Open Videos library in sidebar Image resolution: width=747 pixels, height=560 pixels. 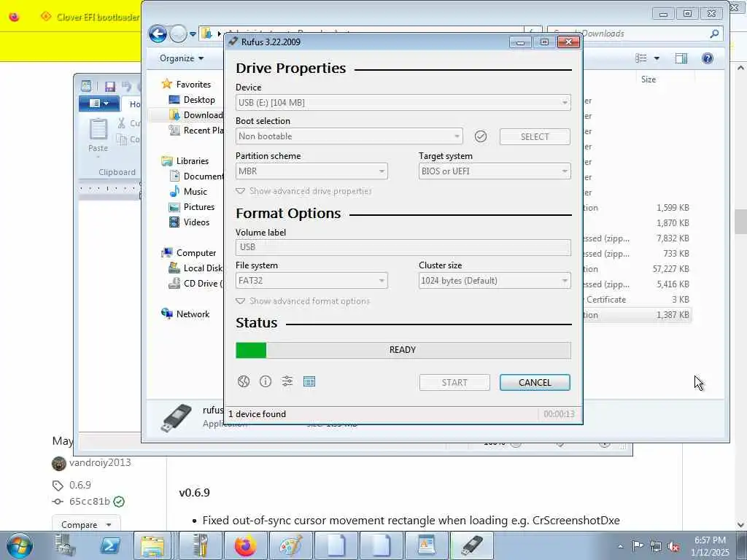pos(190,222)
